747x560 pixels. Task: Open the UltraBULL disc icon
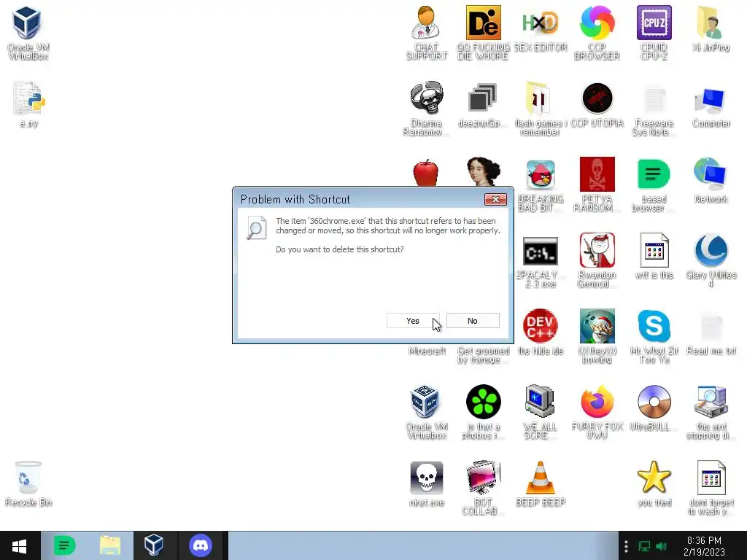point(654,408)
